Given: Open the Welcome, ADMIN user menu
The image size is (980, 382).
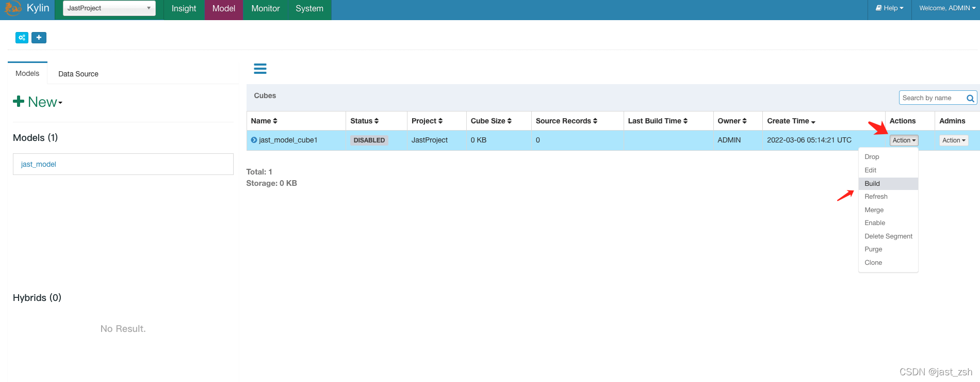Looking at the screenshot, I should pyautogui.click(x=947, y=8).
